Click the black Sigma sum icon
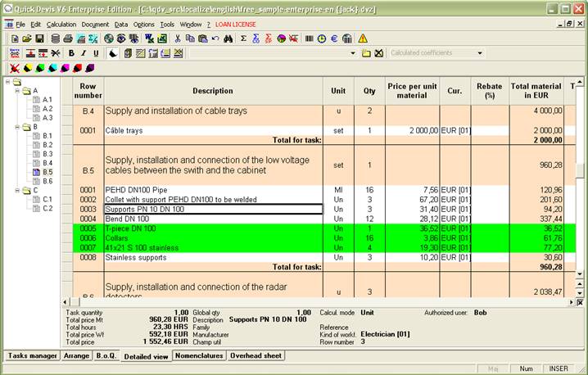 (x=243, y=38)
